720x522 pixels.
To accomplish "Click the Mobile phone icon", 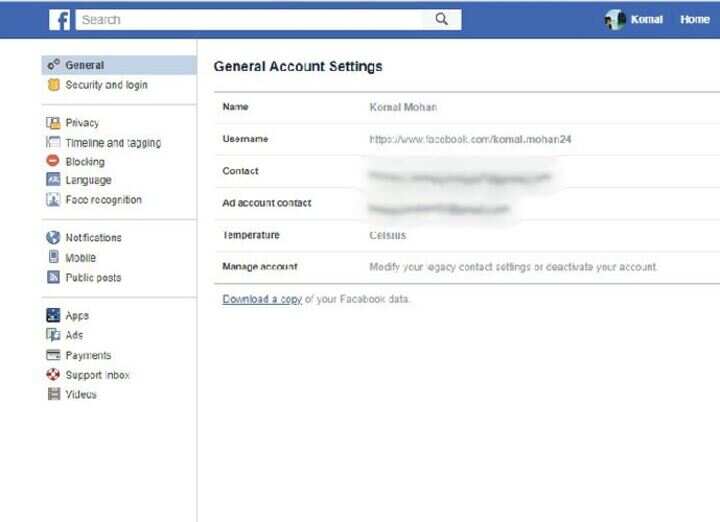I will click(x=54, y=257).
